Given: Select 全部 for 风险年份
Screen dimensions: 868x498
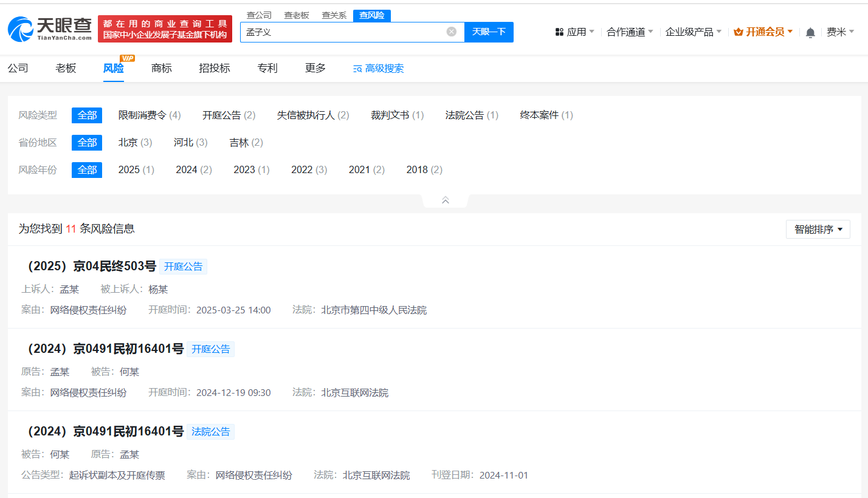Looking at the screenshot, I should [87, 170].
